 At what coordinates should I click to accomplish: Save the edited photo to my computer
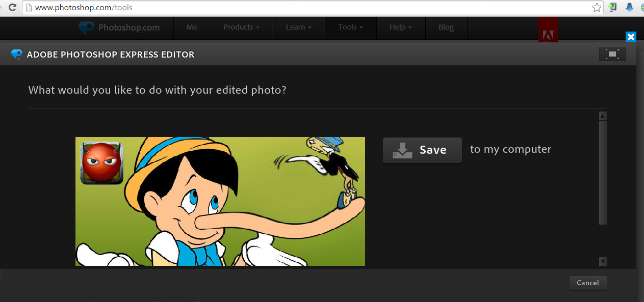[422, 150]
